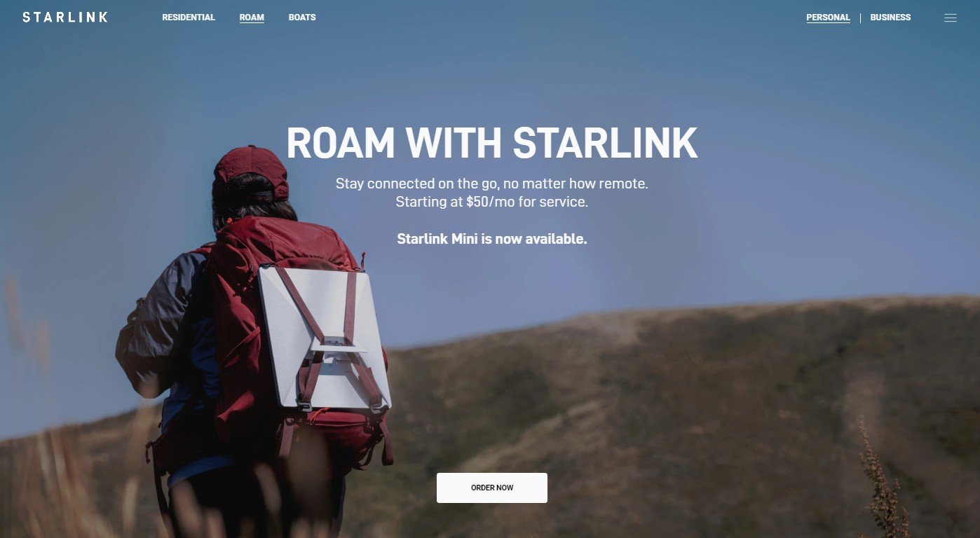This screenshot has width=980, height=538.
Task: Click the 'Starting at $50/mo' pricing line
Action: [x=491, y=202]
